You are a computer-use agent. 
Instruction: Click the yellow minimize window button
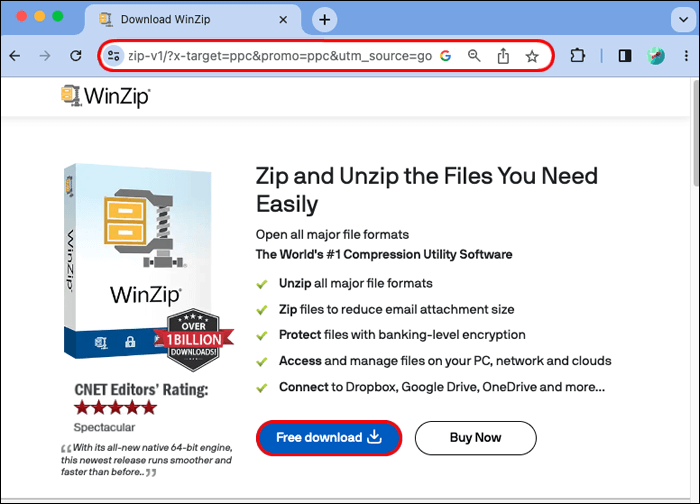39,17
